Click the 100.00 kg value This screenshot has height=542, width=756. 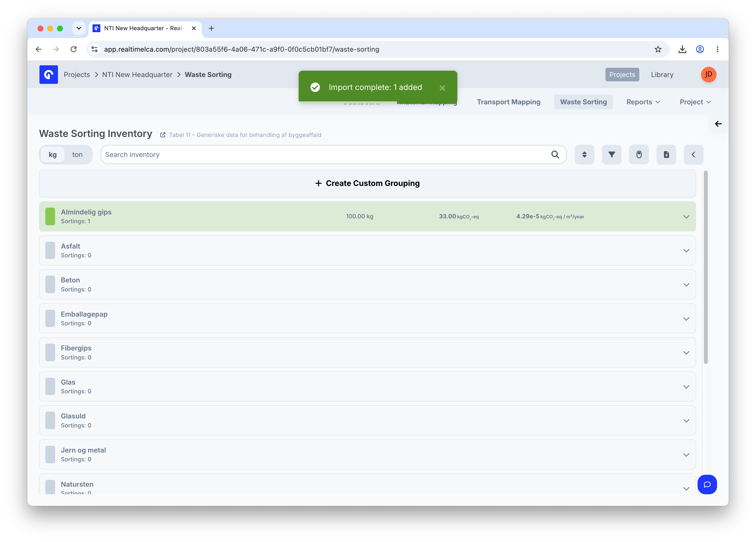[359, 216]
